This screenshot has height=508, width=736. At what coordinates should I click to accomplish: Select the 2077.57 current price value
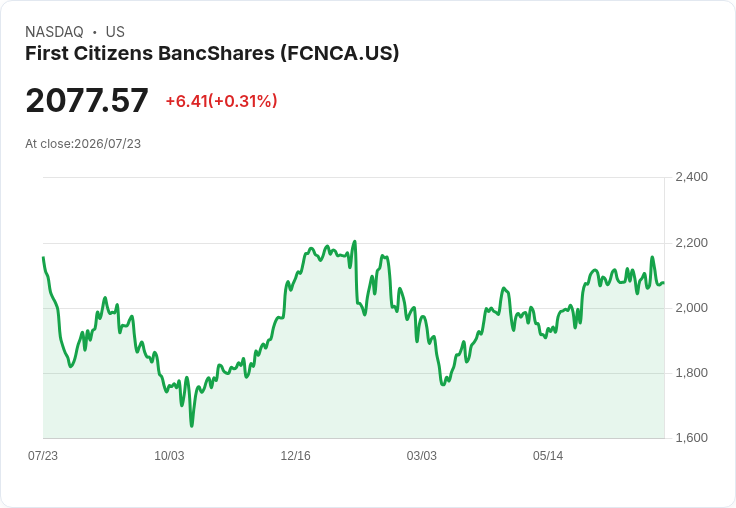(87, 100)
